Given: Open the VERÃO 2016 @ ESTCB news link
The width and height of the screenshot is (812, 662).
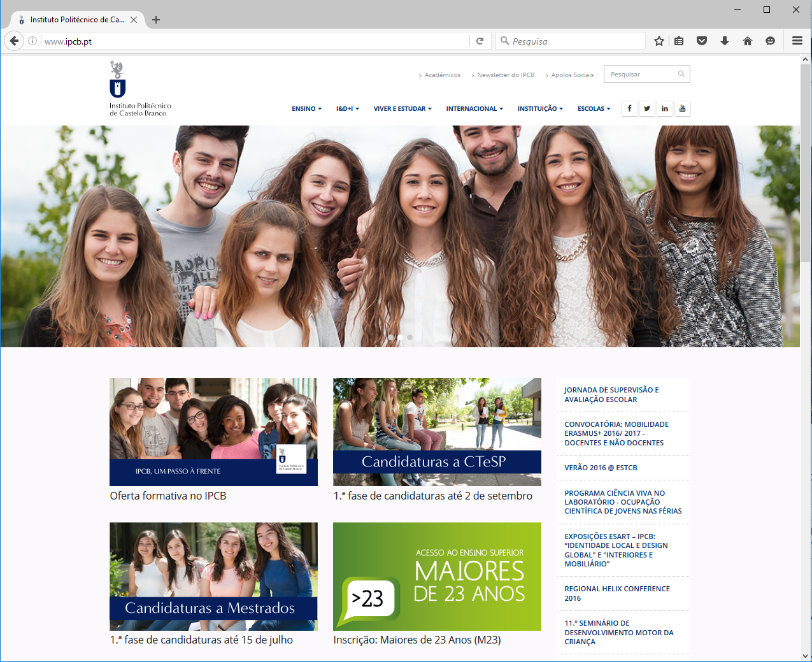Looking at the screenshot, I should coord(601,468).
